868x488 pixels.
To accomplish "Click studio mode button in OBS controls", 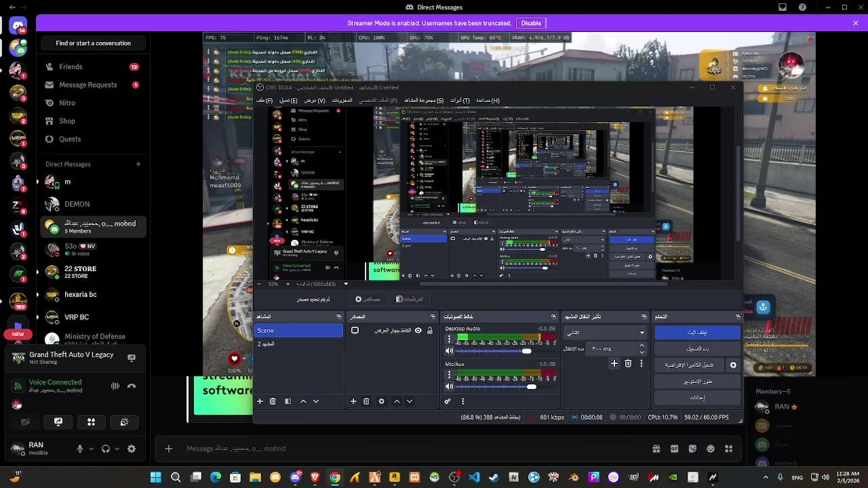I will click(x=697, y=381).
